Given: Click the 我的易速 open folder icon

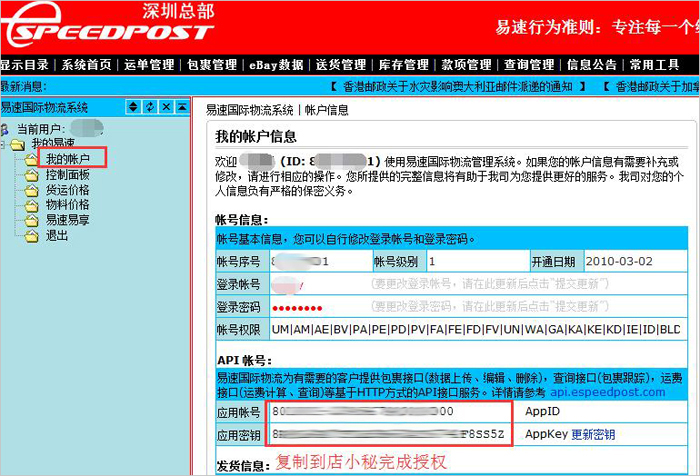Looking at the screenshot, I should [x=17, y=145].
